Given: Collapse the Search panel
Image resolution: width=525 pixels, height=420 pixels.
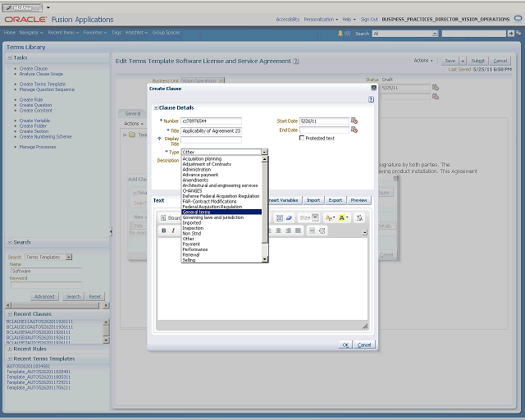Looking at the screenshot, I should point(10,242).
